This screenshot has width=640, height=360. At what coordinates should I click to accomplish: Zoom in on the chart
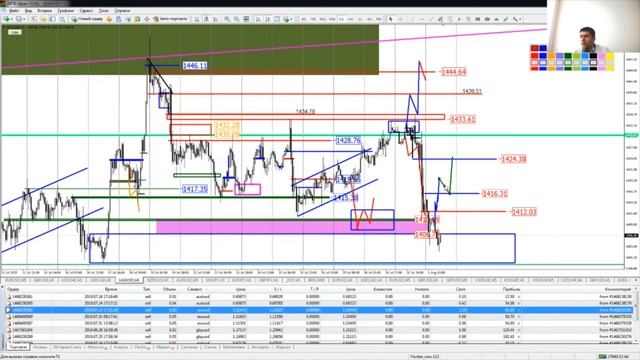(227, 19)
